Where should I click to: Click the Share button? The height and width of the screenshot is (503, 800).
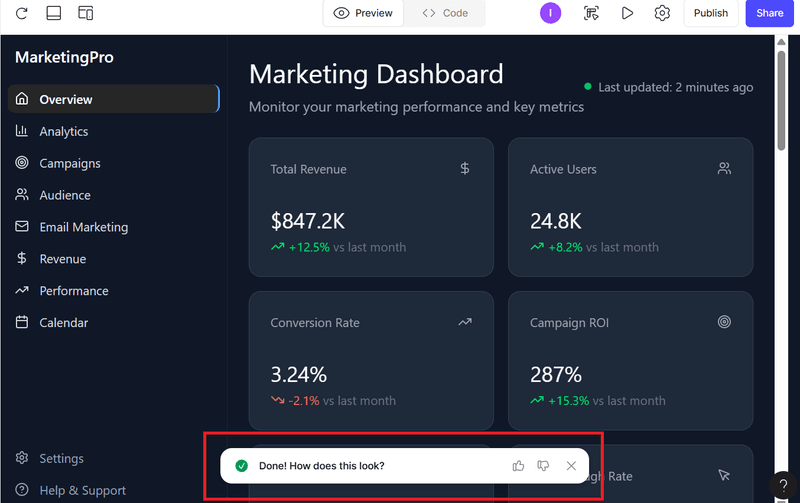(769, 13)
